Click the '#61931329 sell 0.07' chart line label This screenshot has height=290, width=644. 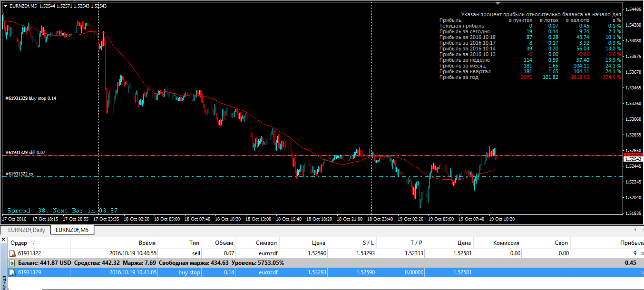coord(25,153)
